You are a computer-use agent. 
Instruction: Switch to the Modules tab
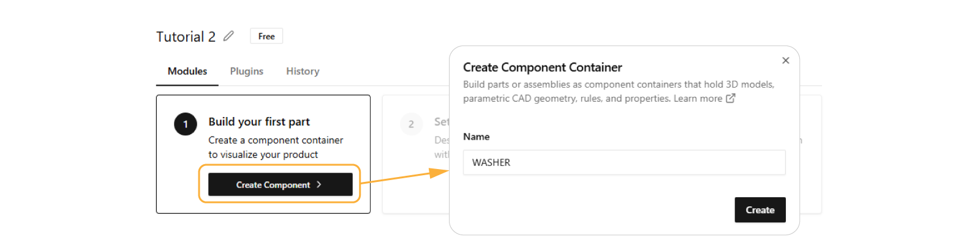(187, 72)
